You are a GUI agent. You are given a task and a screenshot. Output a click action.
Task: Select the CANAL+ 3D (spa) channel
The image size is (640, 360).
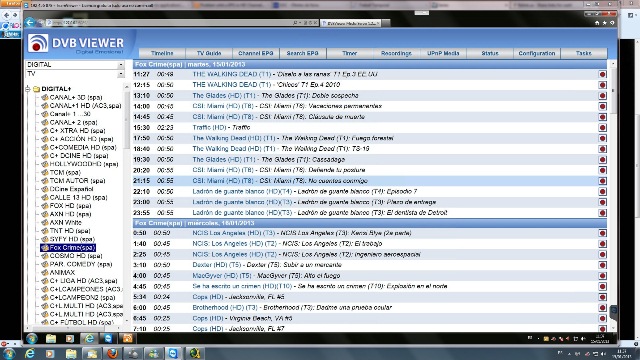click(76, 97)
